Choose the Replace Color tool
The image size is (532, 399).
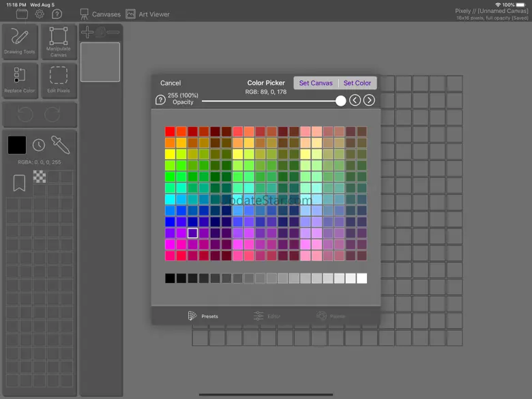(20, 80)
